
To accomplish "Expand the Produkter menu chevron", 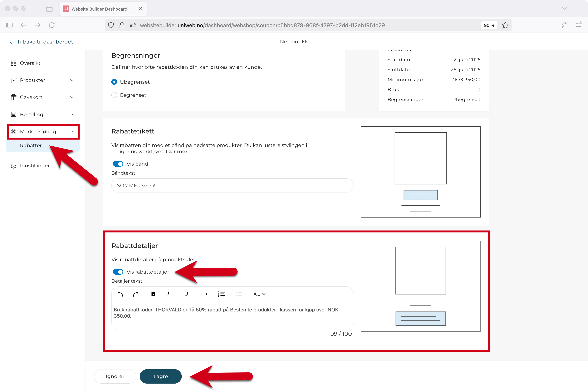I will coord(72,80).
